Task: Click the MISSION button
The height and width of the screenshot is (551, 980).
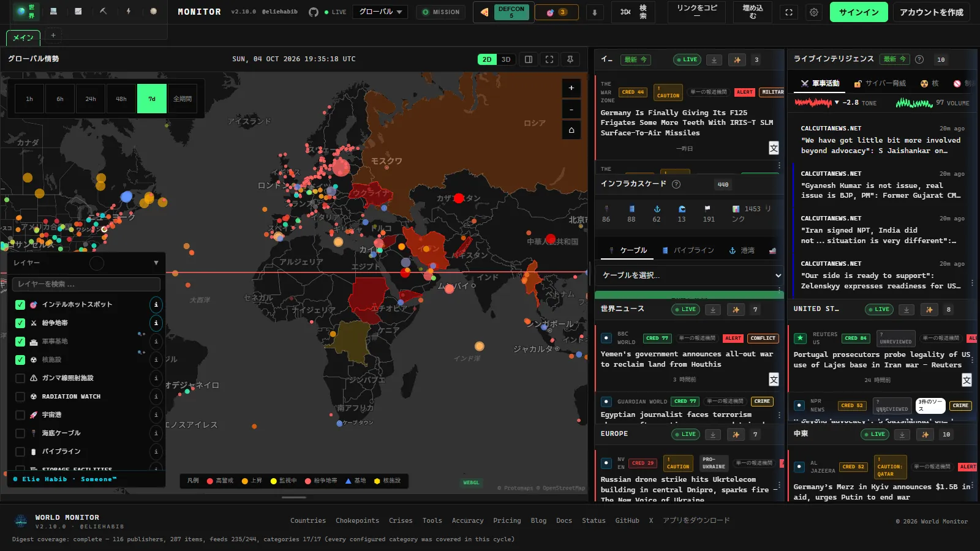Action: coord(441,12)
